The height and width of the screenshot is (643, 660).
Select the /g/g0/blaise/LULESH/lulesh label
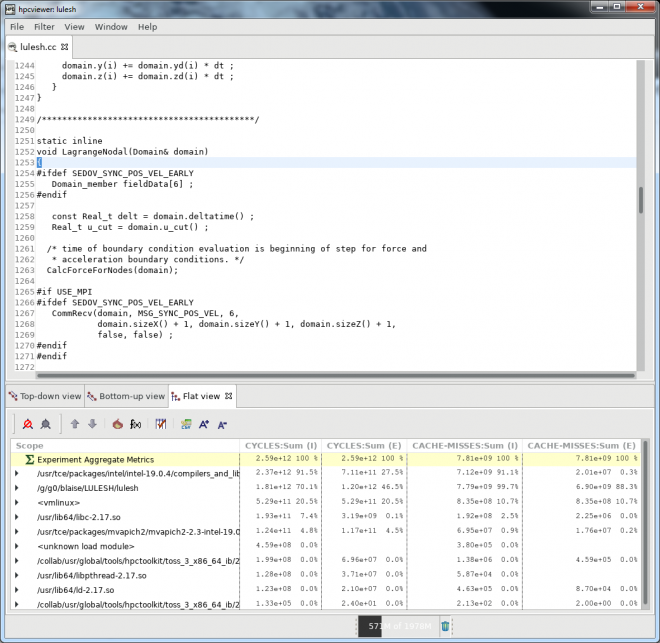click(88, 488)
